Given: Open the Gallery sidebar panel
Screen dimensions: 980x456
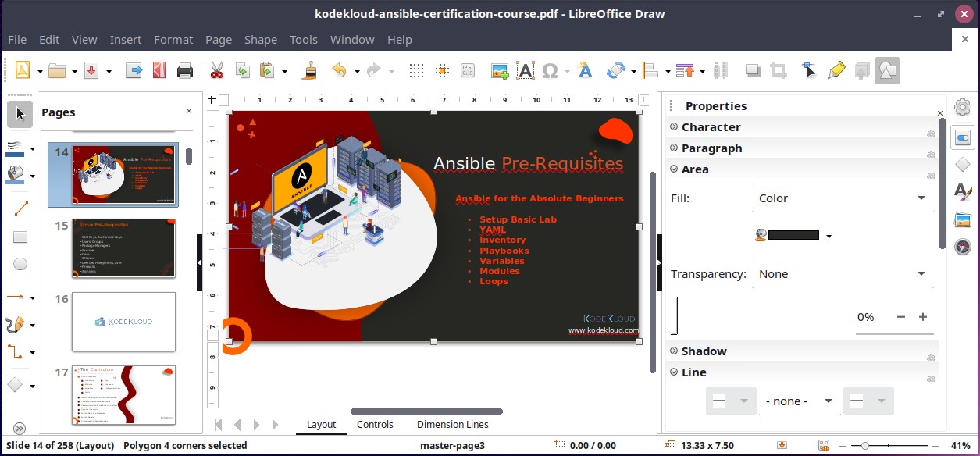Looking at the screenshot, I should tap(963, 219).
